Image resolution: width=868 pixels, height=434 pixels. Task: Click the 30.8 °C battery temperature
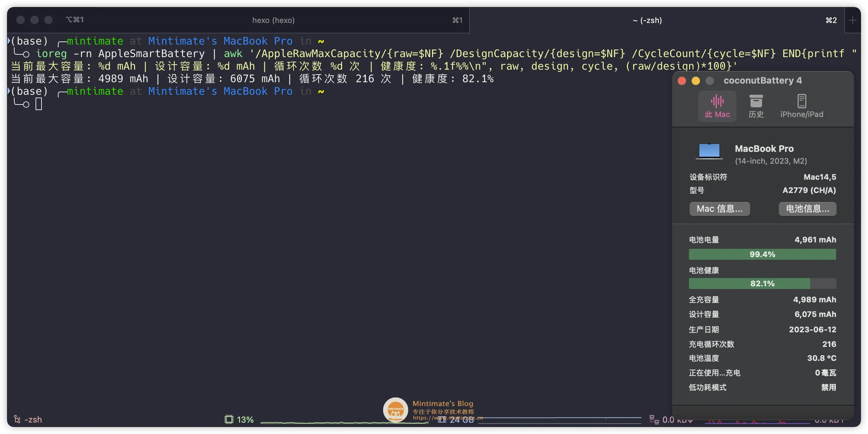822,358
